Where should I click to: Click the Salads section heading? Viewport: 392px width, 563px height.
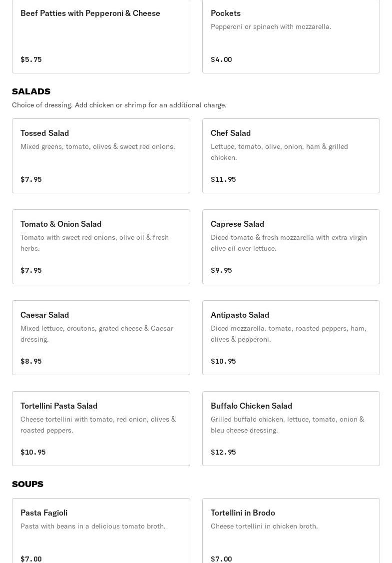tap(31, 91)
